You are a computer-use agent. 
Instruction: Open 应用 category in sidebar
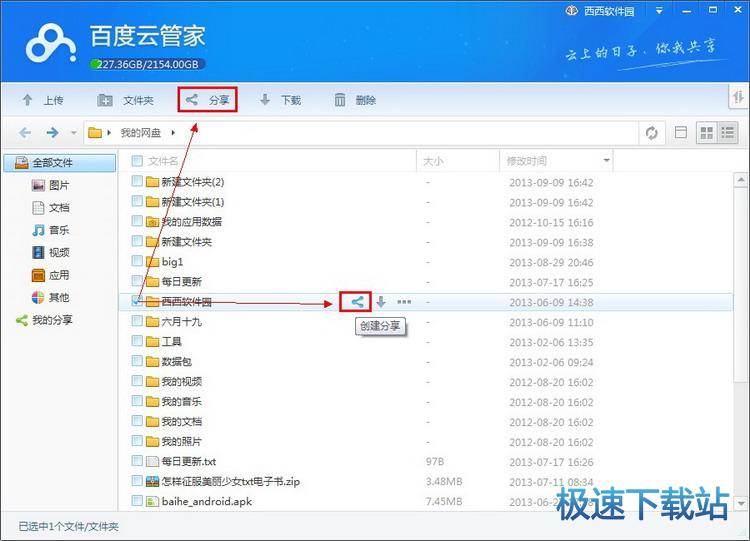click(50, 275)
